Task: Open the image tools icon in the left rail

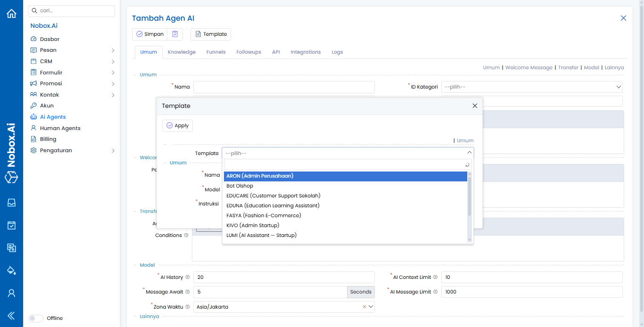Action: coord(11,248)
